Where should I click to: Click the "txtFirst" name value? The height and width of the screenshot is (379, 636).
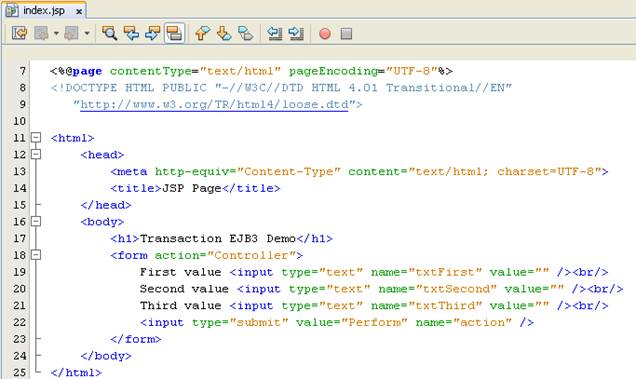(x=445, y=272)
